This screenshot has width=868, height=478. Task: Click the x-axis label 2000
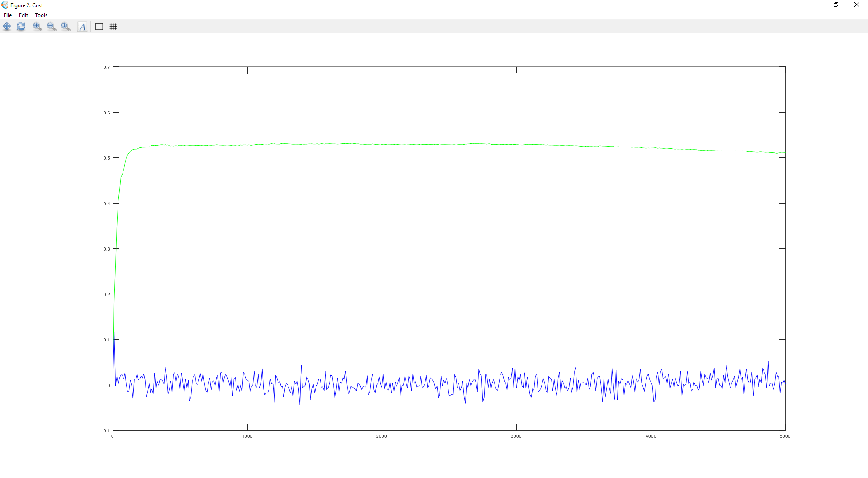click(x=382, y=436)
